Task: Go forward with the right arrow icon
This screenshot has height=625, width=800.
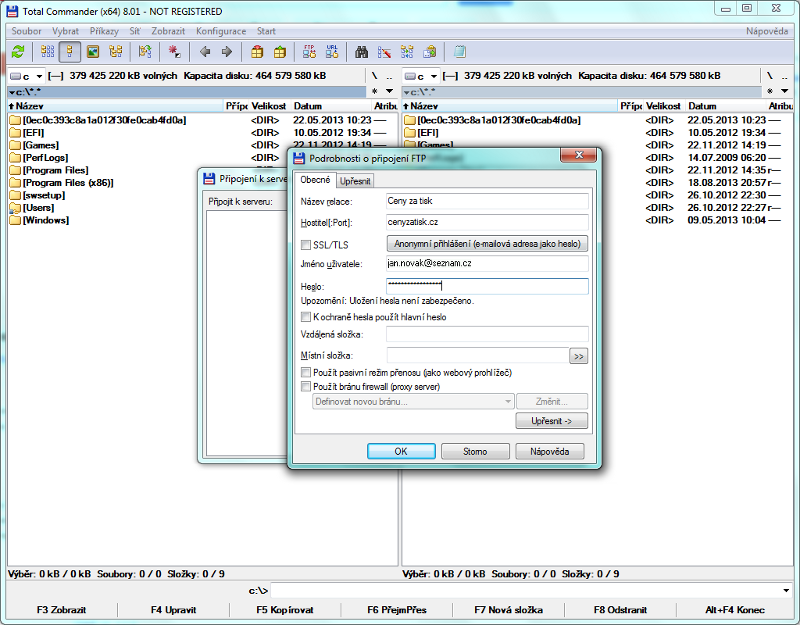Action: pyautogui.click(x=227, y=52)
